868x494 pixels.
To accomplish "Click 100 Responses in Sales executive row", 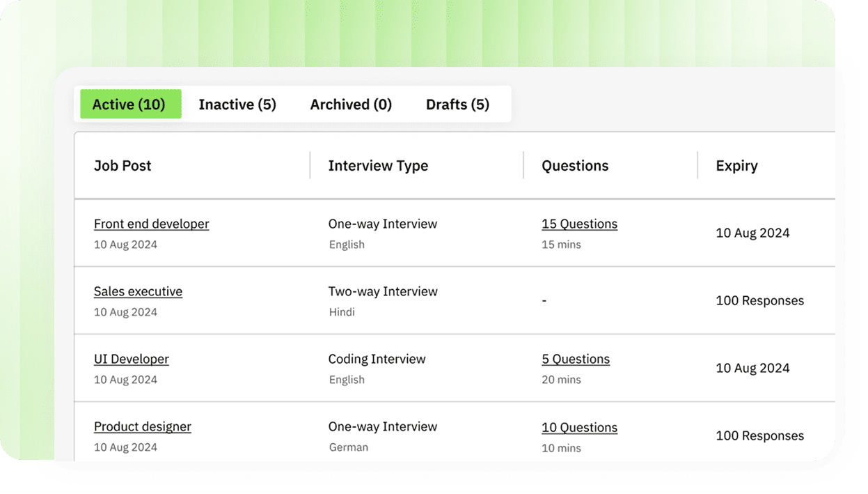I will (759, 301).
